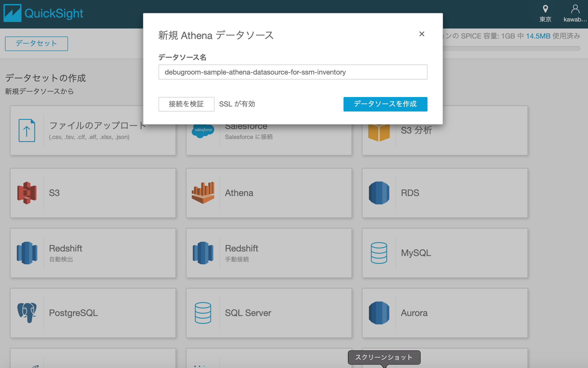This screenshot has width=588, height=368.
Task: Click the red S3 bucket icon
Action: 27,193
